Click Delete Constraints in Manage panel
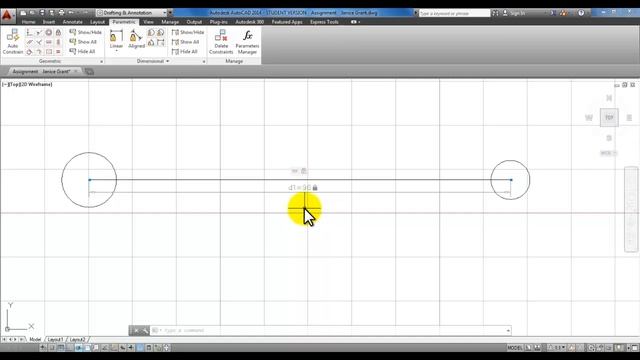Image resolution: width=640 pixels, height=360 pixels. 221,41
